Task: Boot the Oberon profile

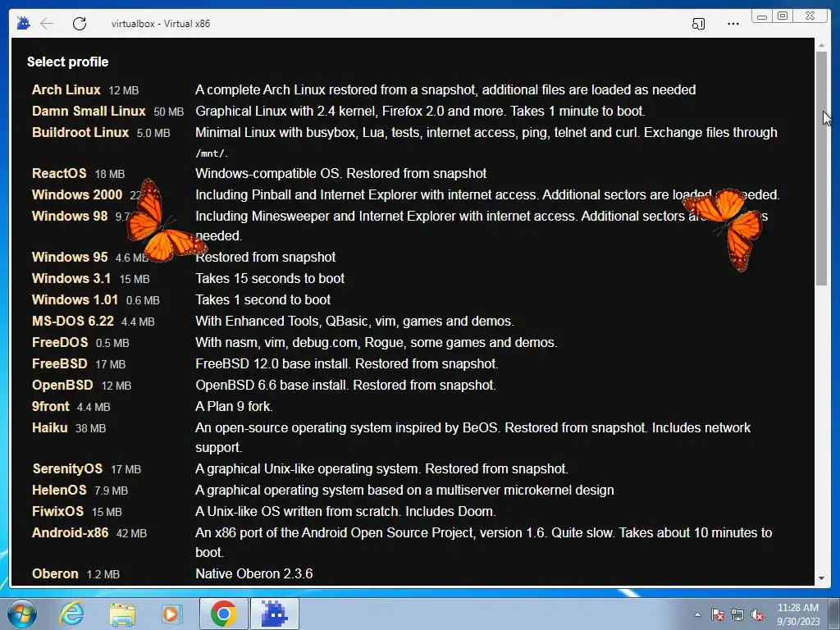Action: pyautogui.click(x=55, y=573)
